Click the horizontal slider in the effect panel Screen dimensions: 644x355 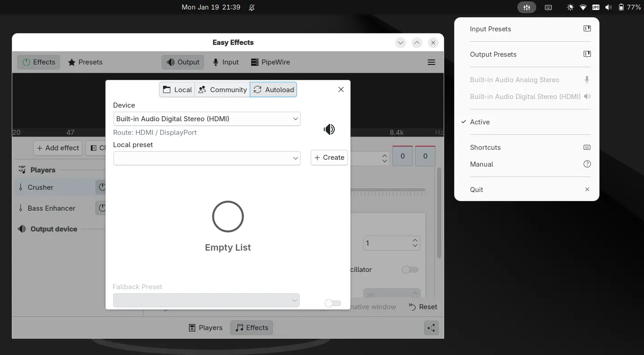pos(387,190)
